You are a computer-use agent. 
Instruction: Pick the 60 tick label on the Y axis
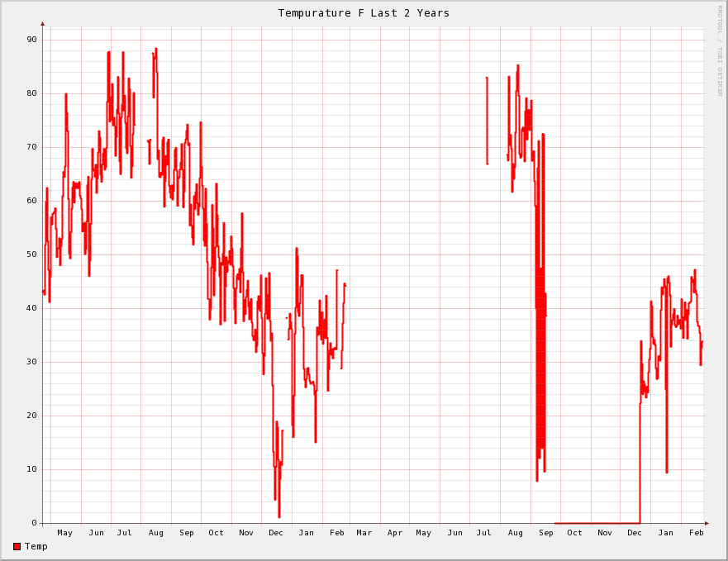[x=31, y=201]
